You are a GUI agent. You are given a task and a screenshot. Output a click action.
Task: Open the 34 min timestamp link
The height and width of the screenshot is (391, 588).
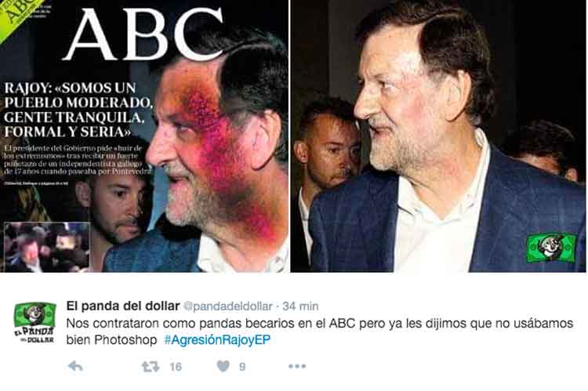click(300, 306)
